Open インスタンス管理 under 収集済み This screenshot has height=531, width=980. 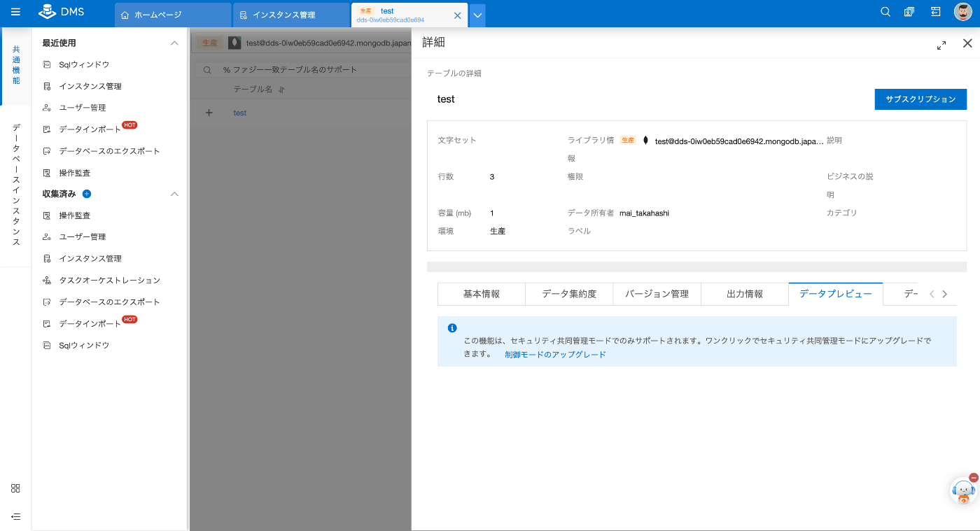point(90,258)
